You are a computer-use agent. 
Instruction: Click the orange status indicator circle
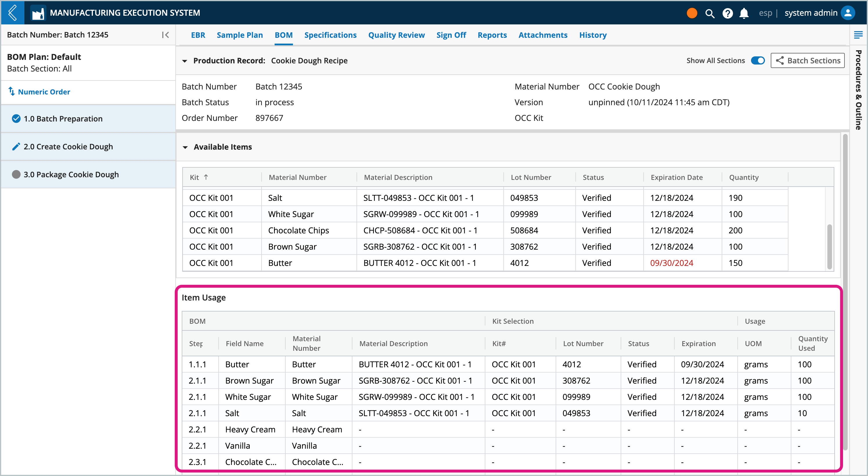692,13
